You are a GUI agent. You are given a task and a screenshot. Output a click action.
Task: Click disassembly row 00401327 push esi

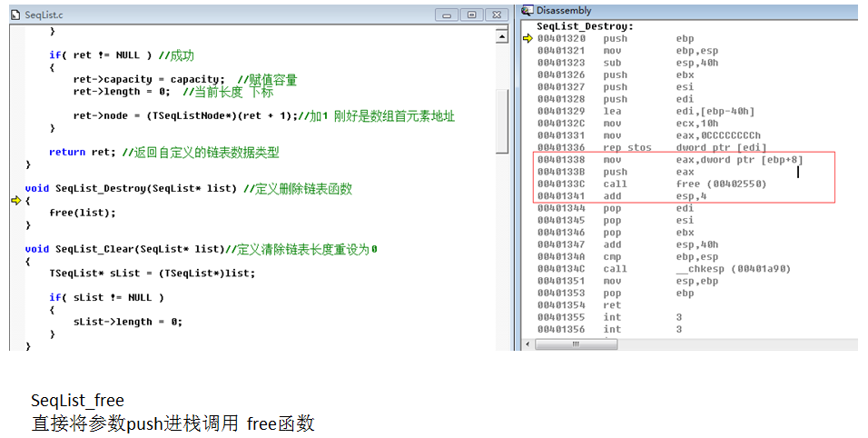click(x=616, y=87)
